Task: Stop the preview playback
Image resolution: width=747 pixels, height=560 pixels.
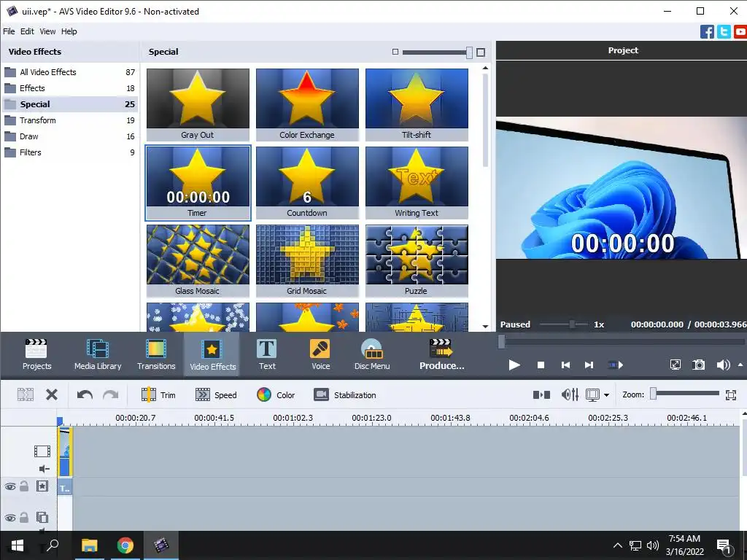Action: (541, 365)
